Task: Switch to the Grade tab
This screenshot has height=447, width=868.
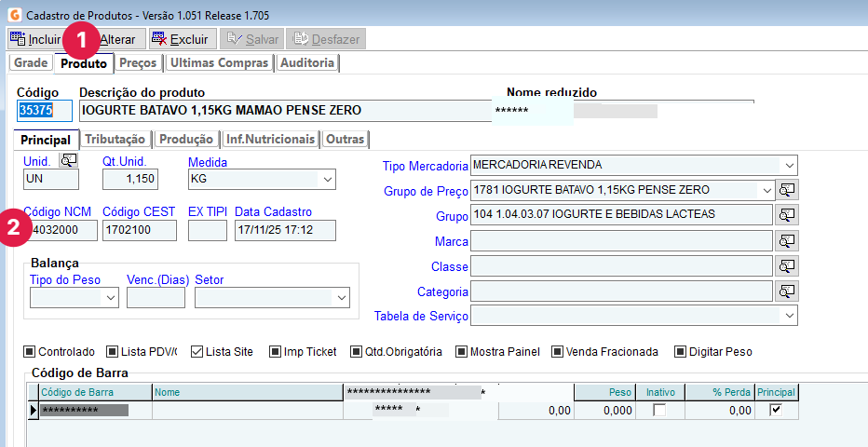Action: (31, 62)
